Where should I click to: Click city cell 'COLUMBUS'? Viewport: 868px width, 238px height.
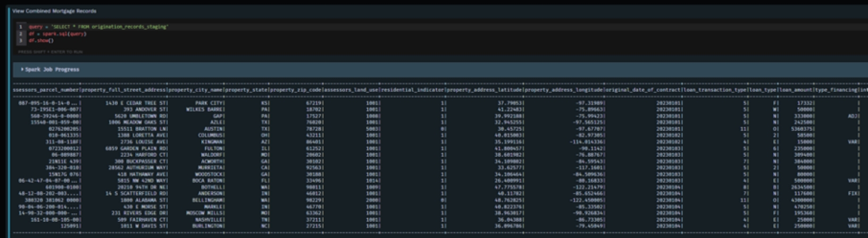(211, 135)
